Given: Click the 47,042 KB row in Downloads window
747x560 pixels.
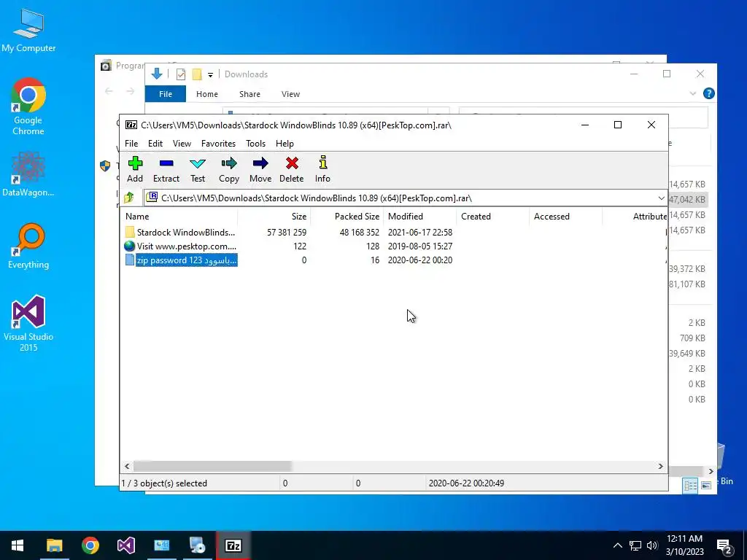Looking at the screenshot, I should point(687,200).
